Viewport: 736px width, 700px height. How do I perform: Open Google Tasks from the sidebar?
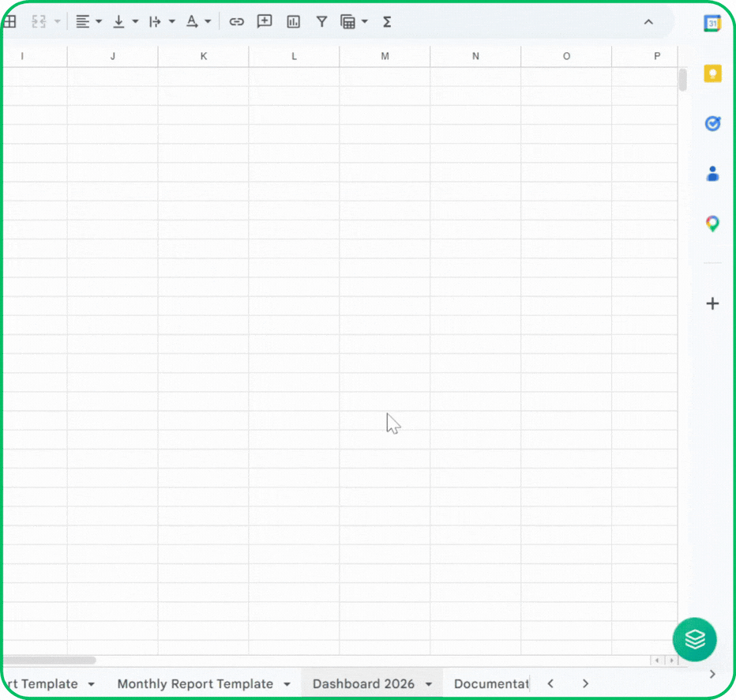click(712, 124)
